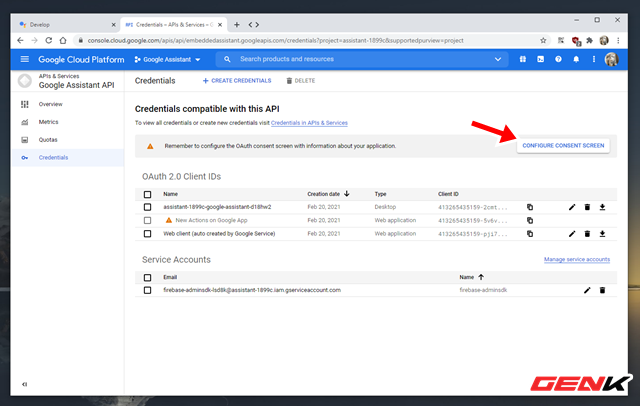Viewport: 640px width, 406px height.
Task: Click the Name column header in OAuth table
Action: pyautogui.click(x=170, y=194)
